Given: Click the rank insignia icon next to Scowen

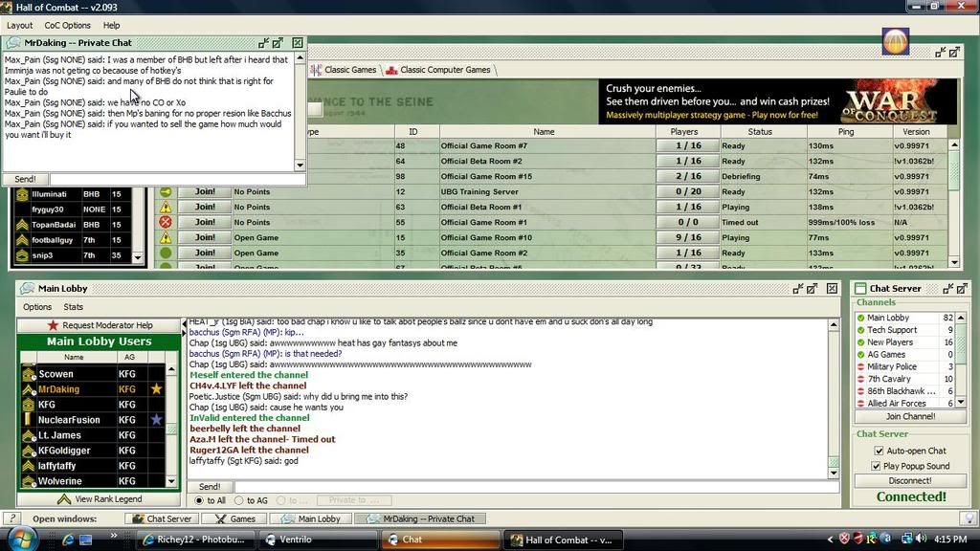Looking at the screenshot, I should pyautogui.click(x=28, y=374).
